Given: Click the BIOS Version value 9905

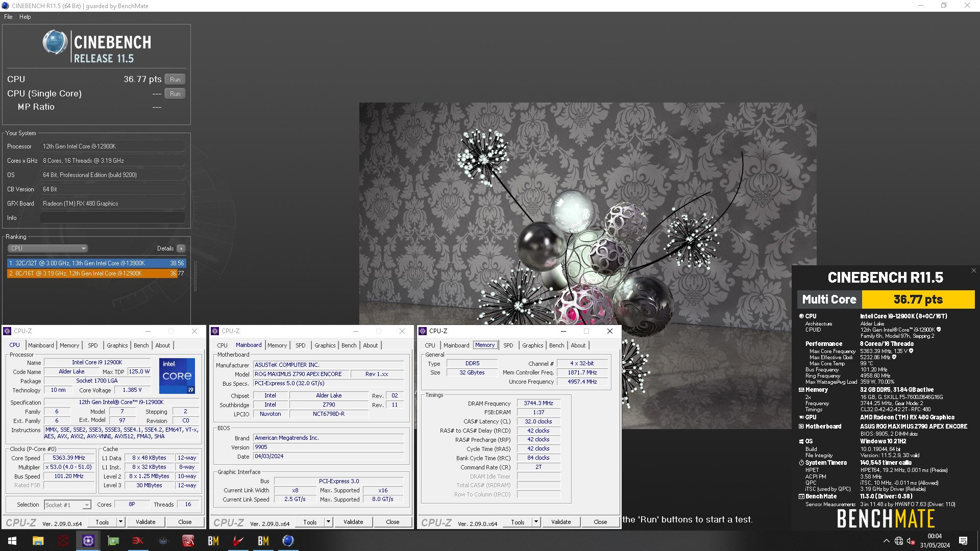Looking at the screenshot, I should [329, 447].
